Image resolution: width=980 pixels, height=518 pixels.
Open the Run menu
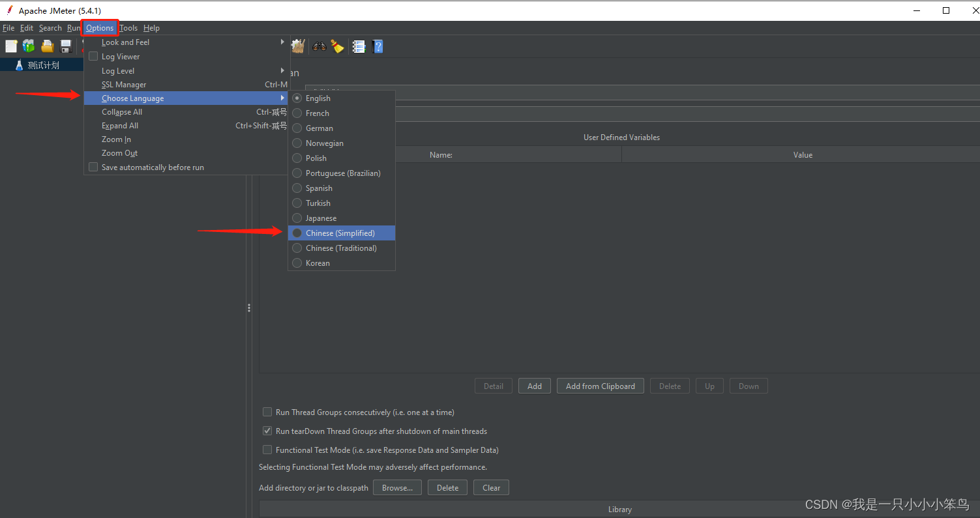74,28
